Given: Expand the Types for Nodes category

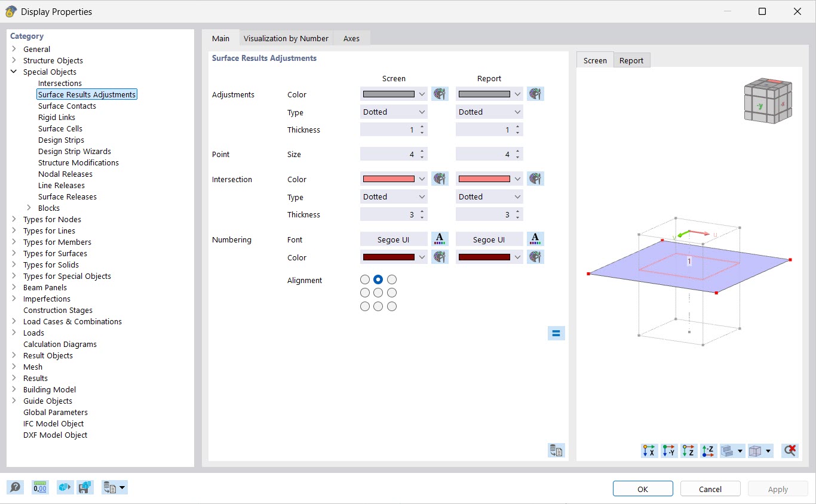Looking at the screenshot, I should [14, 220].
